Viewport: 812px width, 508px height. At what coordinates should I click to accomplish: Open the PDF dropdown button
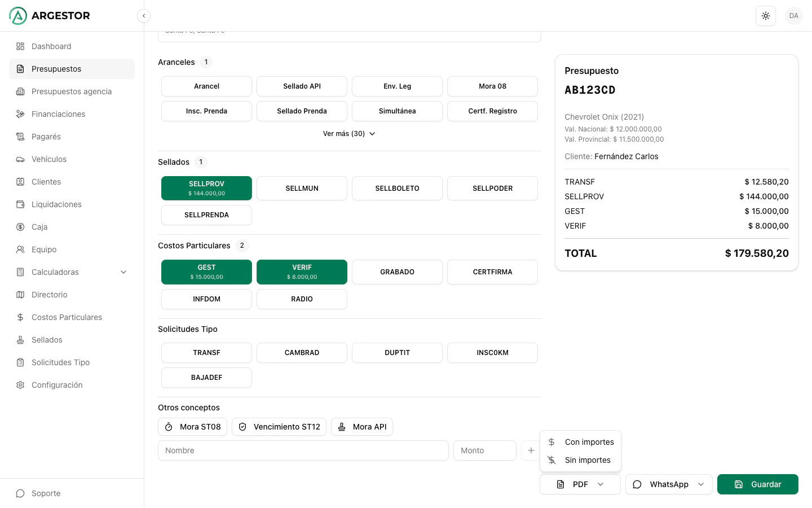[x=580, y=484]
